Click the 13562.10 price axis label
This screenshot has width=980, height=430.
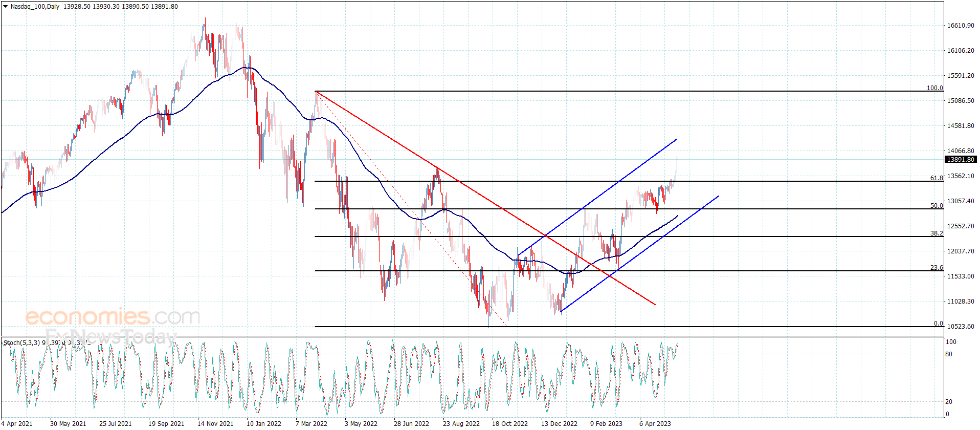click(961, 176)
